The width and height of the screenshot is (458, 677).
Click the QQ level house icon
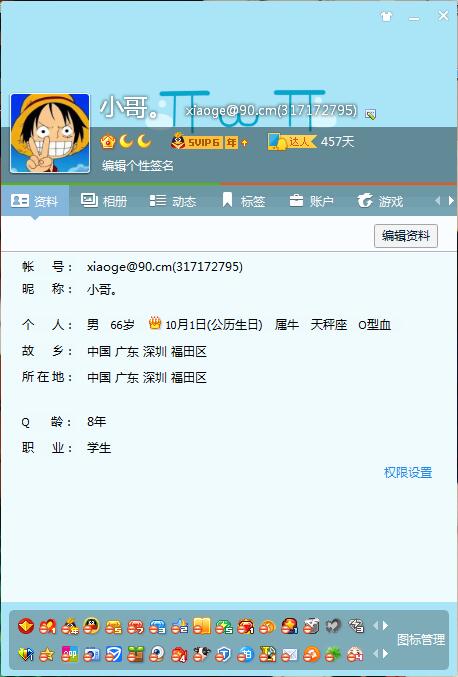(x=108, y=141)
